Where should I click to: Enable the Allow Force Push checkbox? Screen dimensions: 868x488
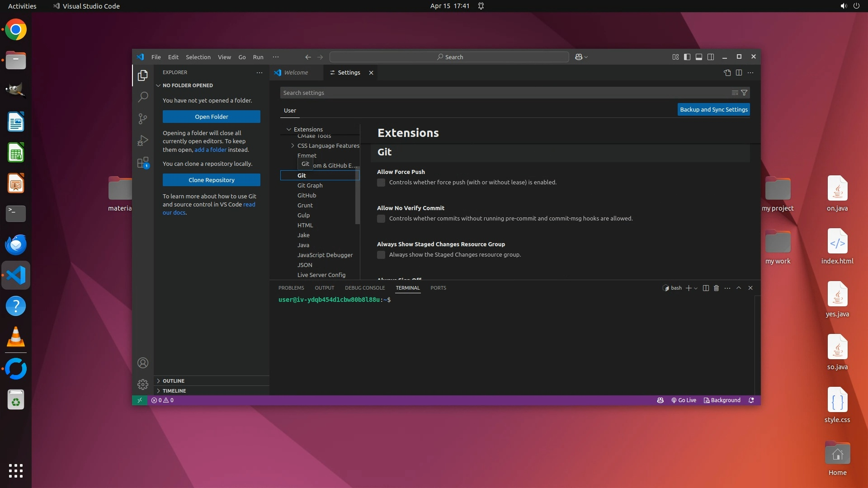click(381, 183)
